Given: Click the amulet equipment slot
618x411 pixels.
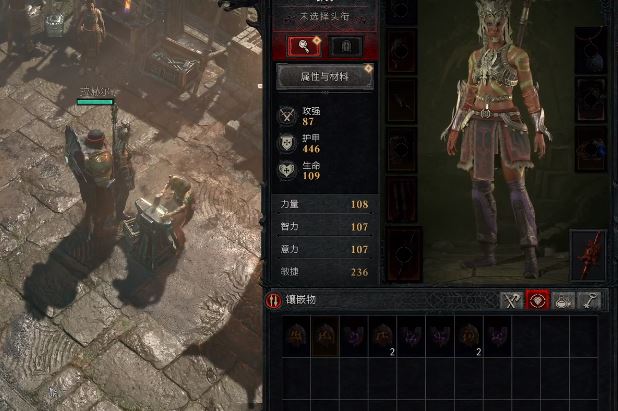Looking at the screenshot, I should click(x=591, y=51).
